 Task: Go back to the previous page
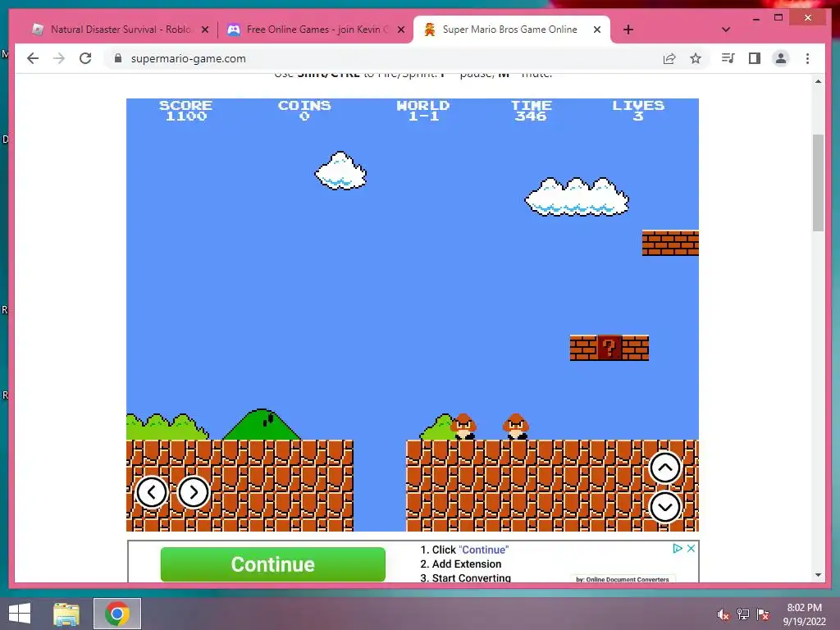33,58
